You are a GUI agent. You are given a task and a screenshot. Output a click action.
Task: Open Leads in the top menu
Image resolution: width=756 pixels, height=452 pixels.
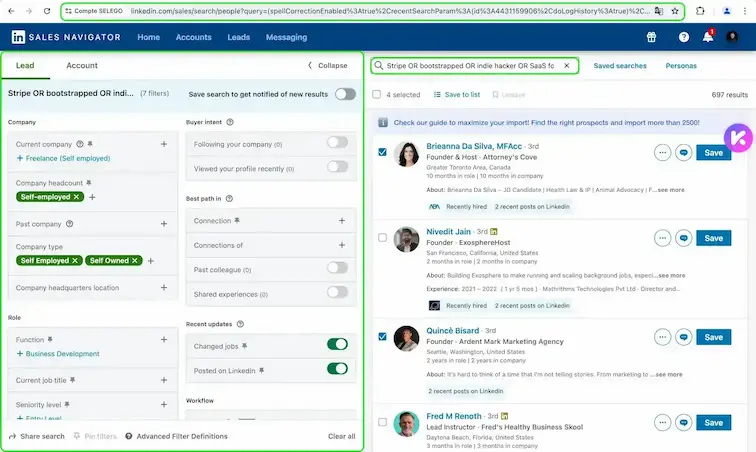coord(239,37)
